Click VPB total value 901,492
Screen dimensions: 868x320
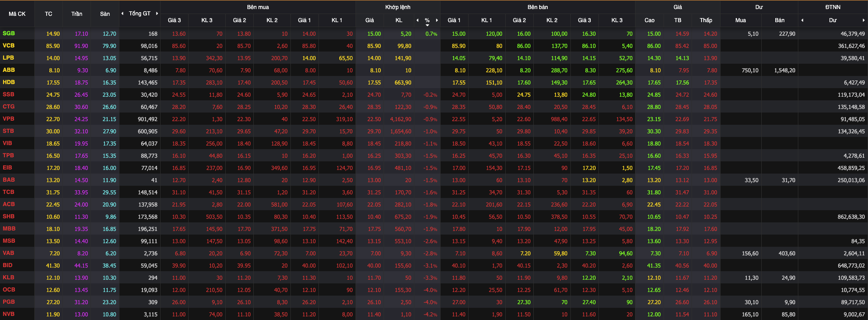148,119
